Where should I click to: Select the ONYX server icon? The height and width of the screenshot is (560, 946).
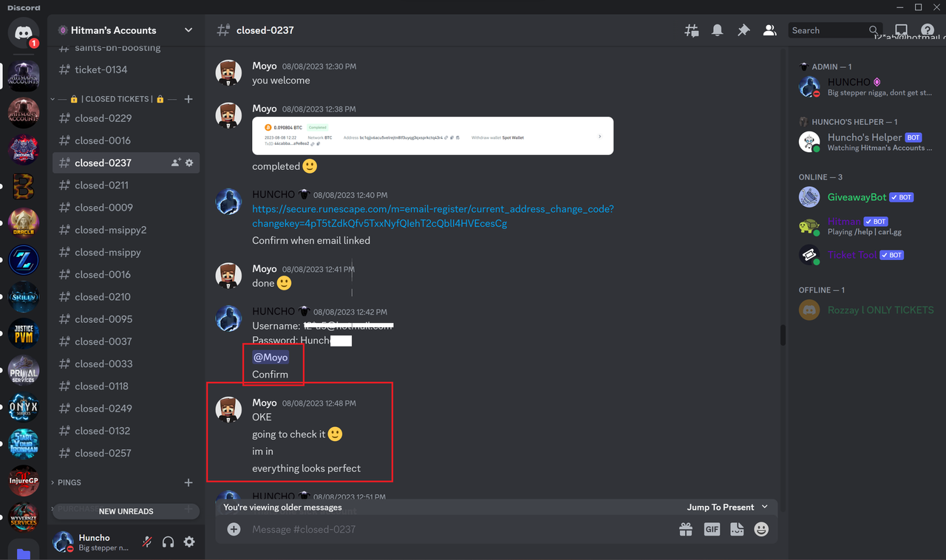pos(23,407)
